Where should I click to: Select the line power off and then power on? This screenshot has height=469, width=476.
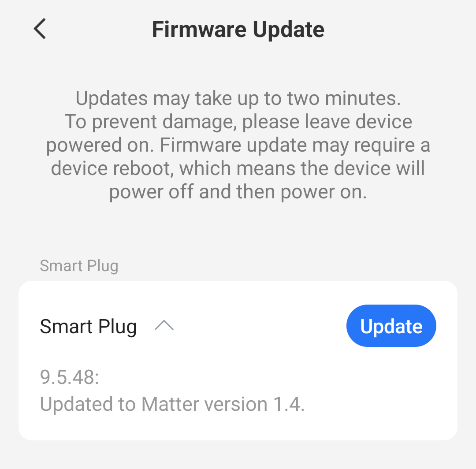[x=238, y=192]
